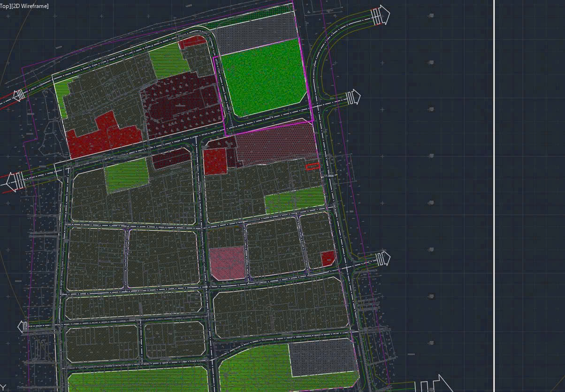This screenshot has height=392, width=565.
Task: Select the 17.0000 dimension text
Action: [328, 176]
